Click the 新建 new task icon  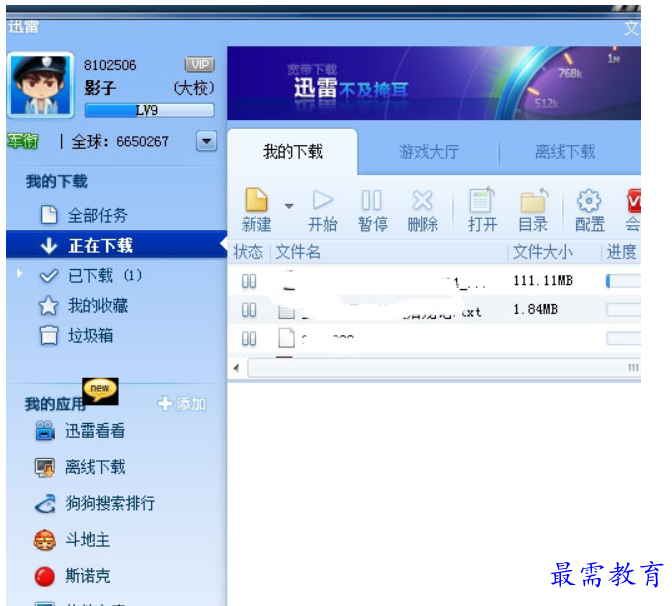(256, 200)
